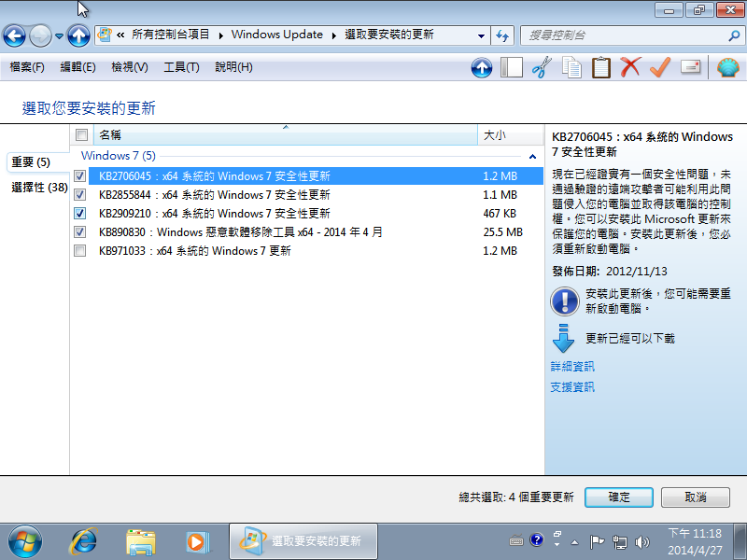Click the 取消 button
Viewport: 747px width, 560px height.
click(695, 497)
